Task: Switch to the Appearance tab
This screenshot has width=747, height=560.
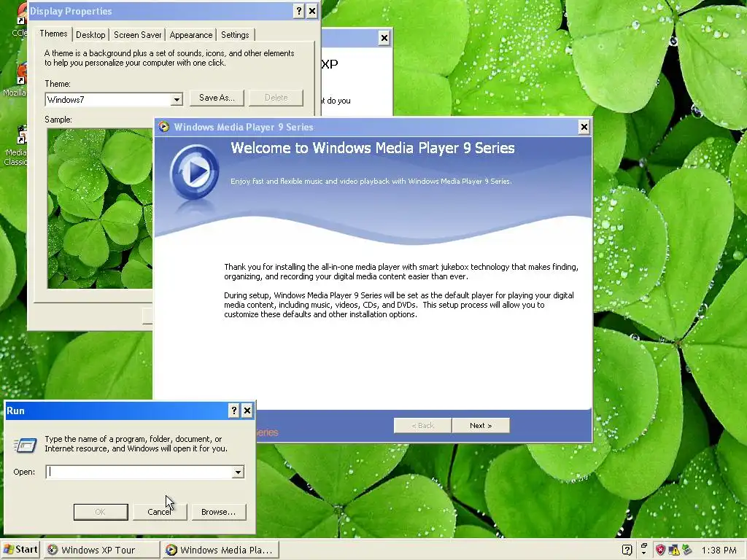Action: coord(191,35)
